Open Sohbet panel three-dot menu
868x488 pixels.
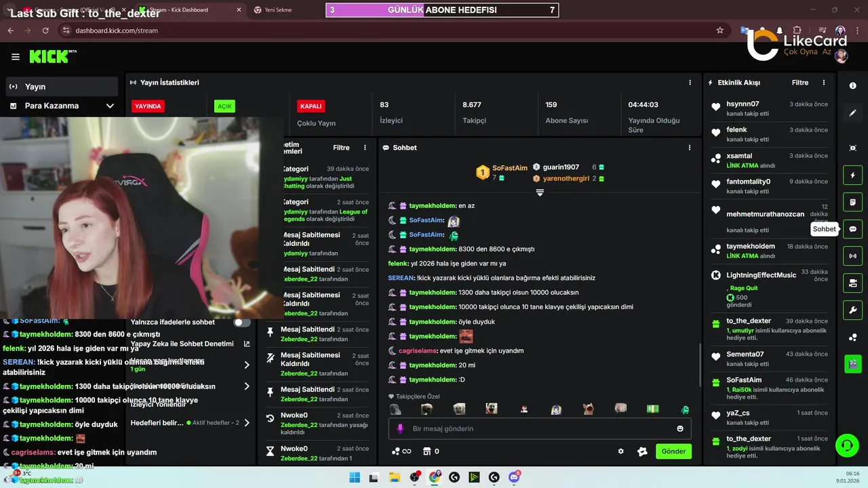690,148
